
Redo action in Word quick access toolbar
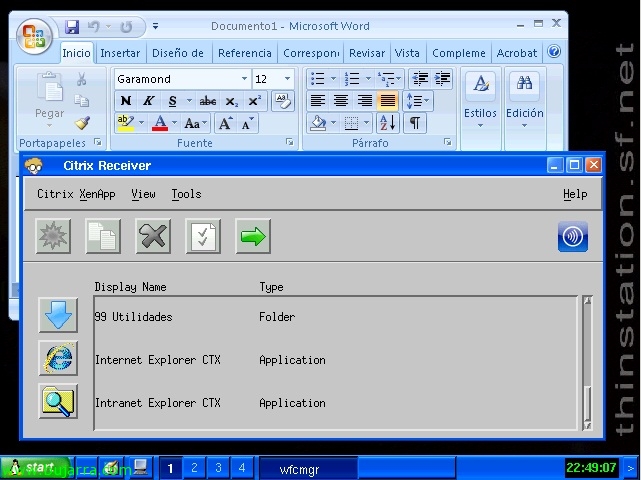126,27
